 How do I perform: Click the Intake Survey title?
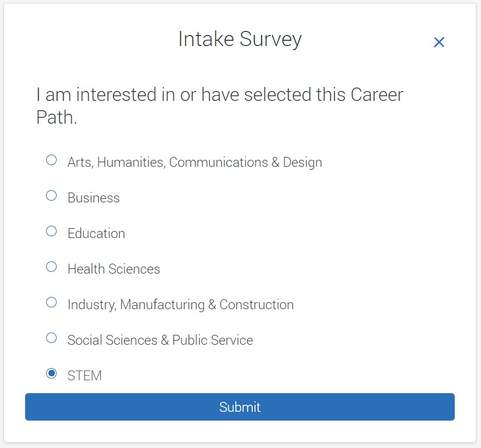coord(240,40)
